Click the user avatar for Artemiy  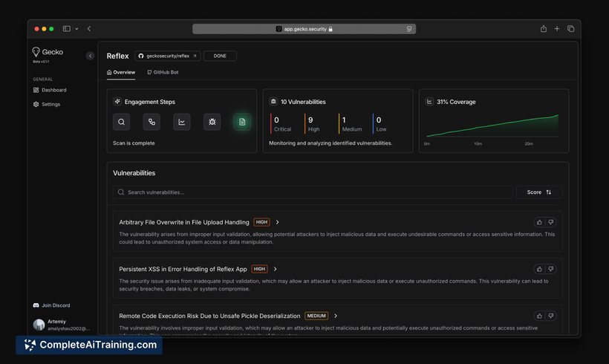point(39,325)
